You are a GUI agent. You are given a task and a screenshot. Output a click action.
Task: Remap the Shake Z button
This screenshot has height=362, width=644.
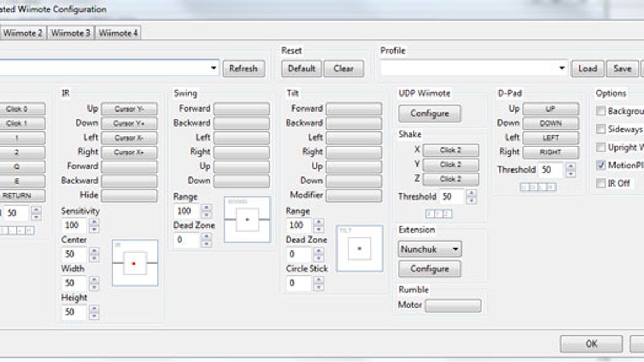tap(451, 179)
